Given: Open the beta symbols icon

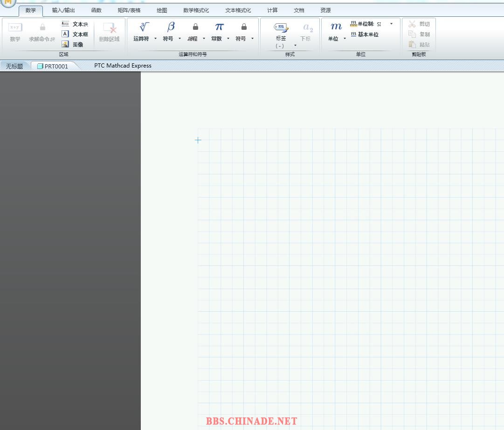Looking at the screenshot, I should [171, 27].
